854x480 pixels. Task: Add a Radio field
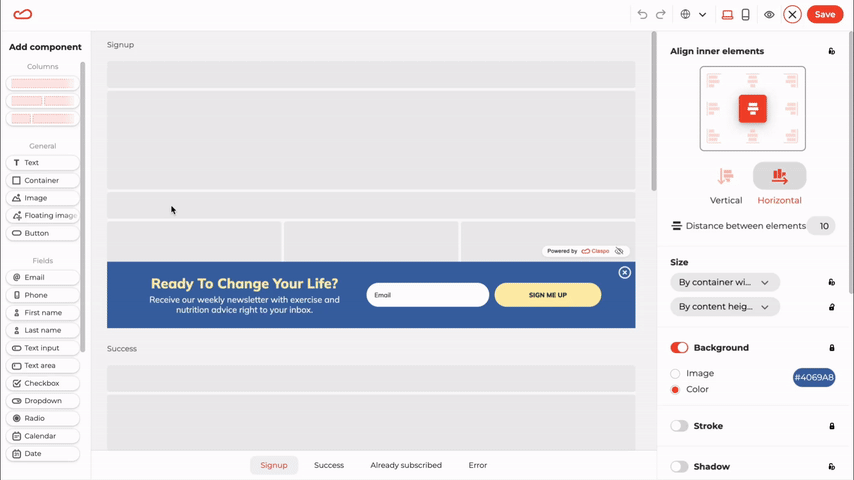(x=42, y=418)
